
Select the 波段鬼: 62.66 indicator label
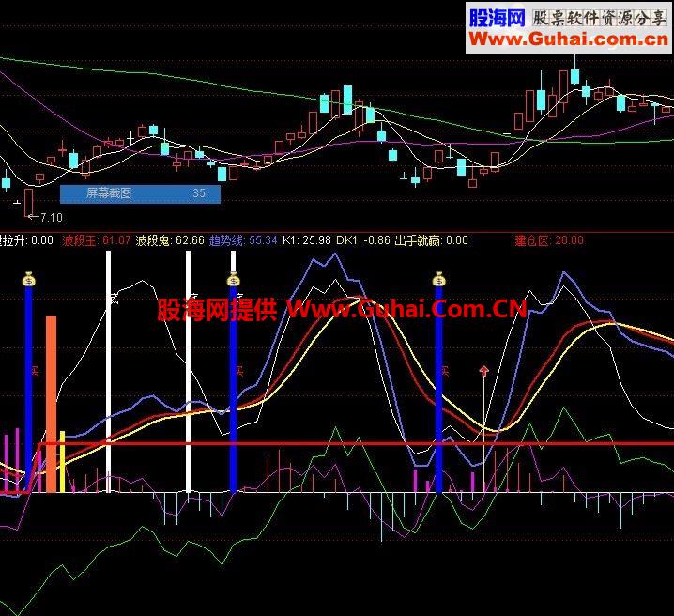click(x=170, y=240)
